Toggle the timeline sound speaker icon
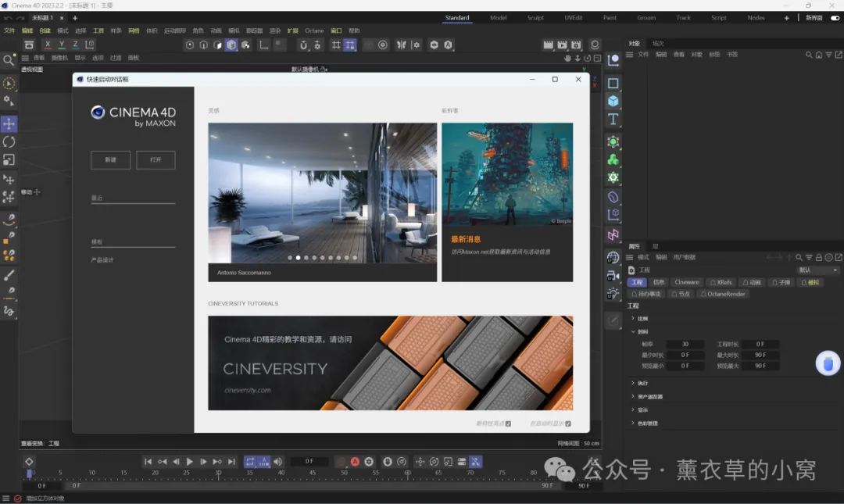Viewport: 844px width, 504px height. (x=277, y=462)
